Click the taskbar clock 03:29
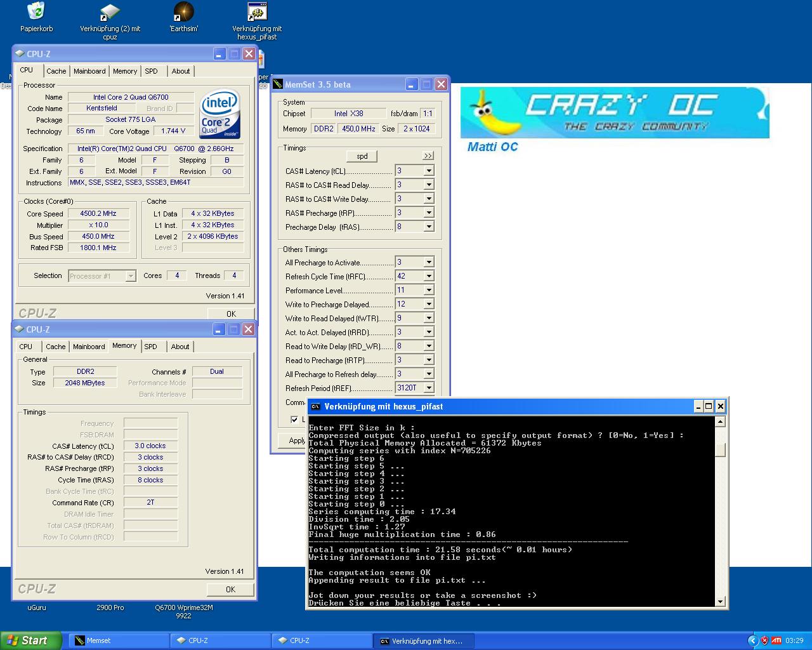Image resolution: width=812 pixels, height=650 pixels. point(794,640)
